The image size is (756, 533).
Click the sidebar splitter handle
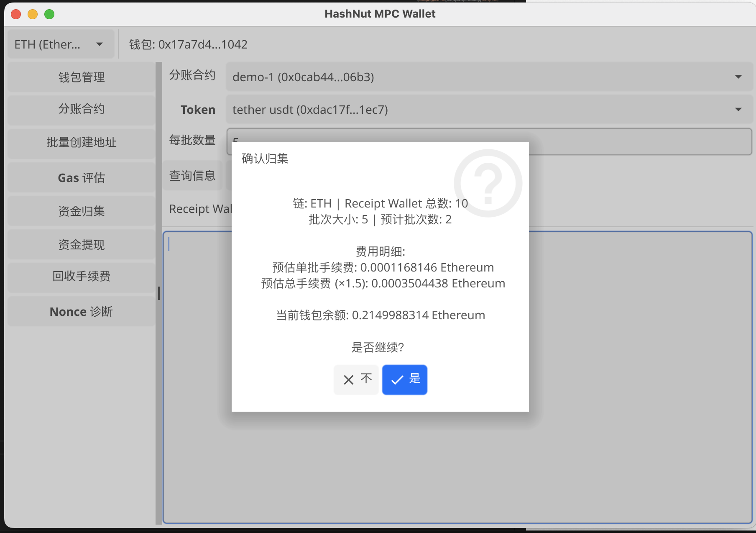[x=159, y=293]
